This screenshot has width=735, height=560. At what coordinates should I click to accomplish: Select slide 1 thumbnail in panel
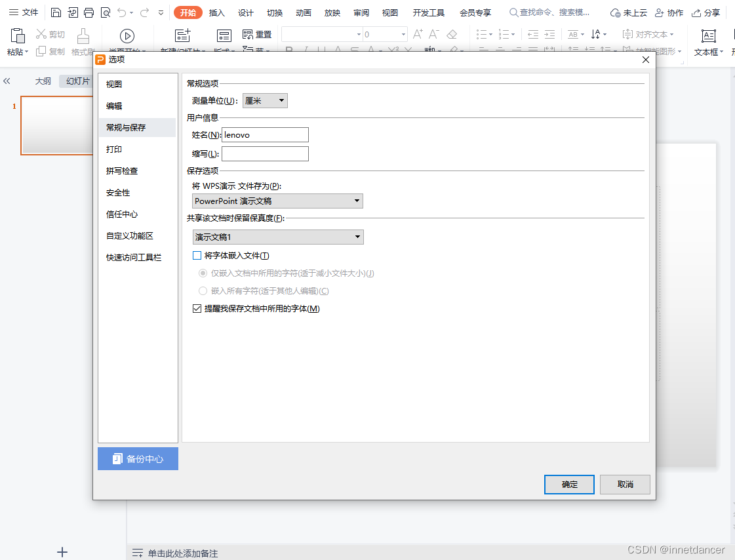[57, 125]
